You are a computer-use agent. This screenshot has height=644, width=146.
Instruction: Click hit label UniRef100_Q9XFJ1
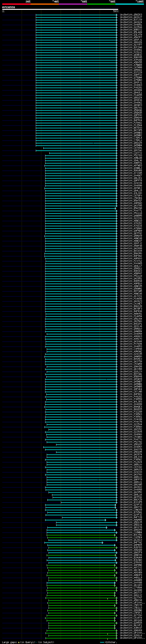point(131,40)
